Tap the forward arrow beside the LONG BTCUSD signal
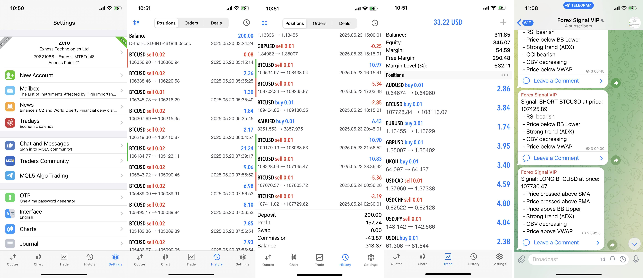 (612, 245)
